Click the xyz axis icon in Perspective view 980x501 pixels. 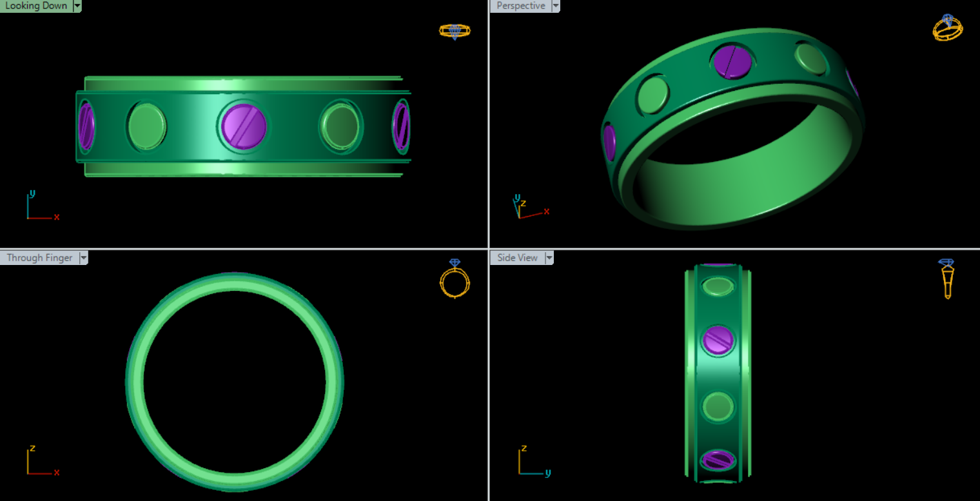(531, 206)
